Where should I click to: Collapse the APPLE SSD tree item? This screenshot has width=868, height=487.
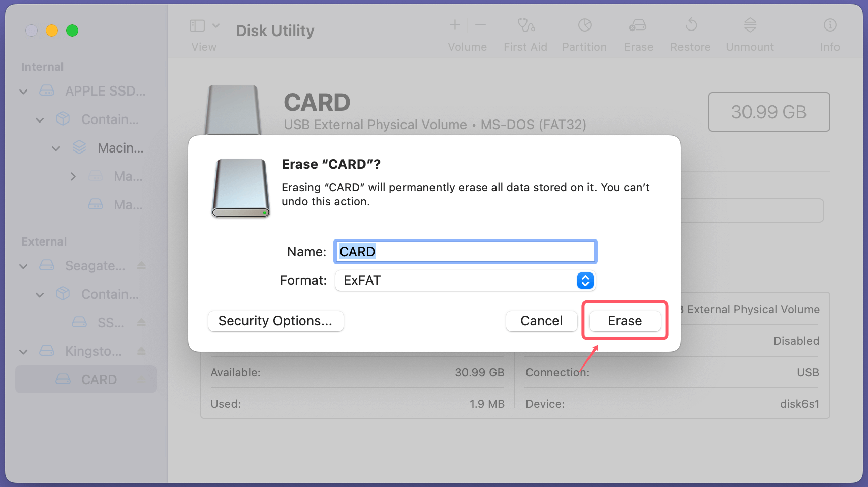pos(23,91)
